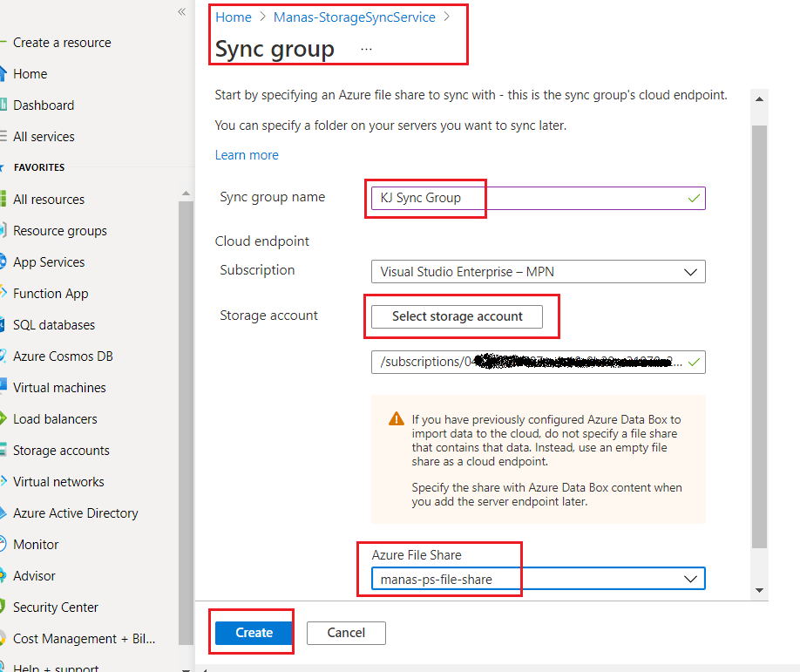The image size is (800, 672).
Task: Collapse the left sidebar with double chevron
Action: coord(181,11)
